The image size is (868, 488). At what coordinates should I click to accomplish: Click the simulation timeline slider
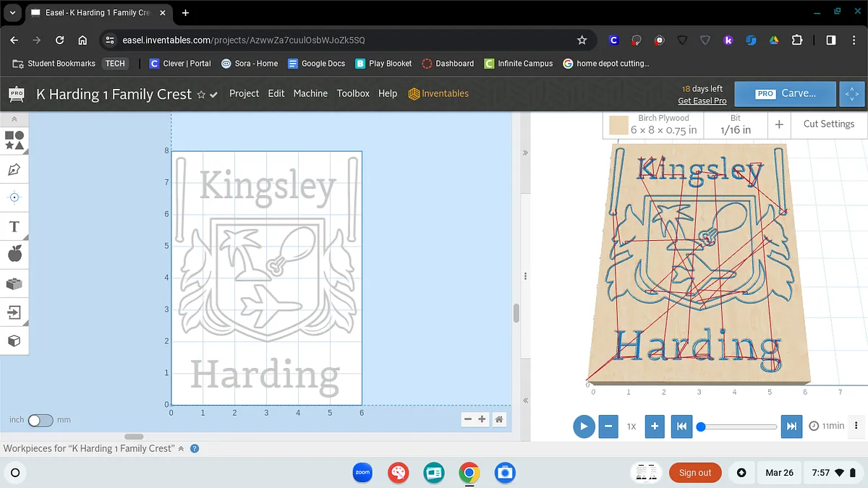[738, 427]
